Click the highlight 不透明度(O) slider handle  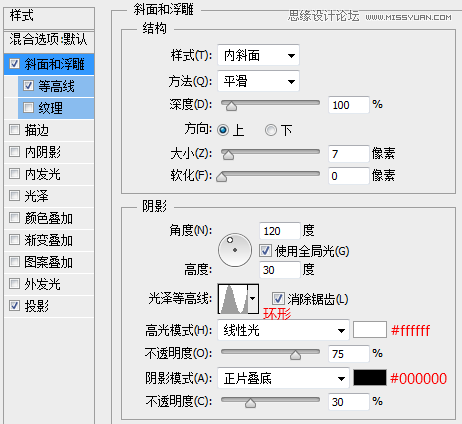[295, 355]
